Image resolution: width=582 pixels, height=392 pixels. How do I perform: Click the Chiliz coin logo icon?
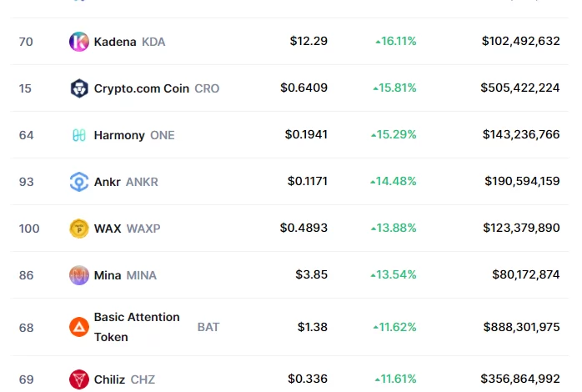point(79,379)
